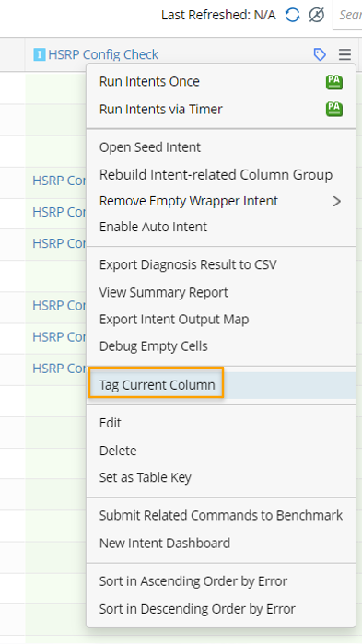Open the HSRP Config Check column header link

(x=103, y=54)
